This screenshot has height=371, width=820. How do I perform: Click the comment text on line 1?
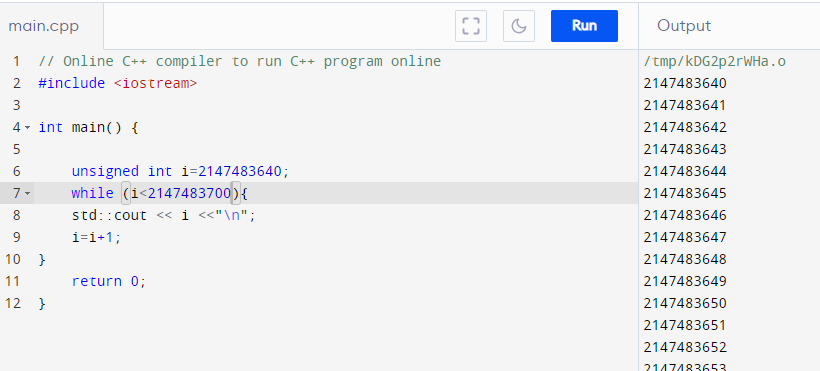click(240, 62)
